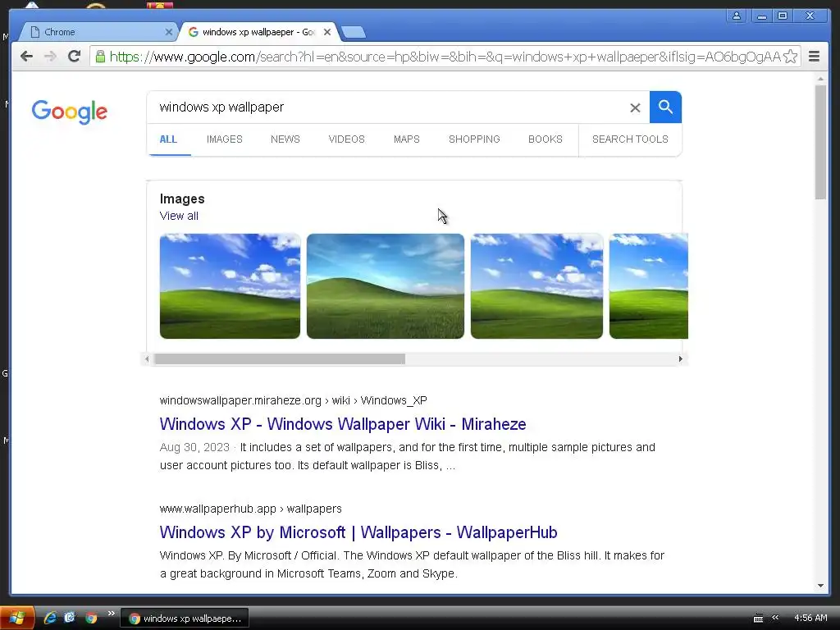Switch to NEWS results

coord(285,139)
